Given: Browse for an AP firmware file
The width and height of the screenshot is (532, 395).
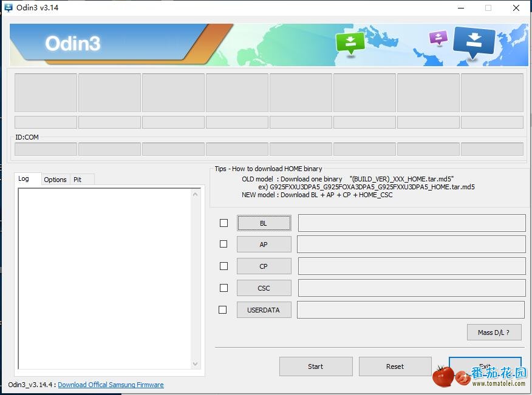Looking at the screenshot, I should coord(264,245).
